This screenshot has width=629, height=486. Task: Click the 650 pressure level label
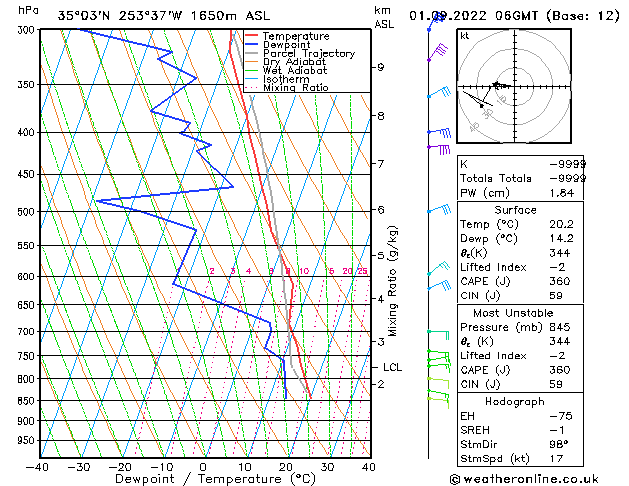(x=28, y=305)
